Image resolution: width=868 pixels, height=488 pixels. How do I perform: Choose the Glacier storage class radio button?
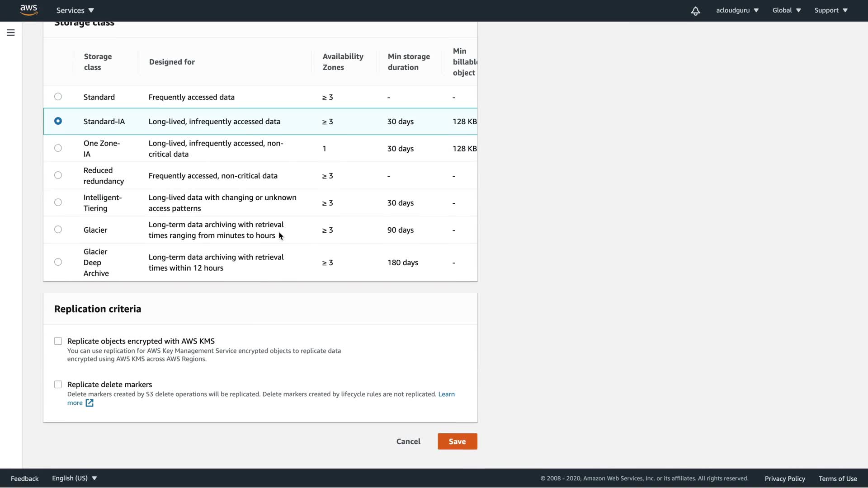point(58,230)
